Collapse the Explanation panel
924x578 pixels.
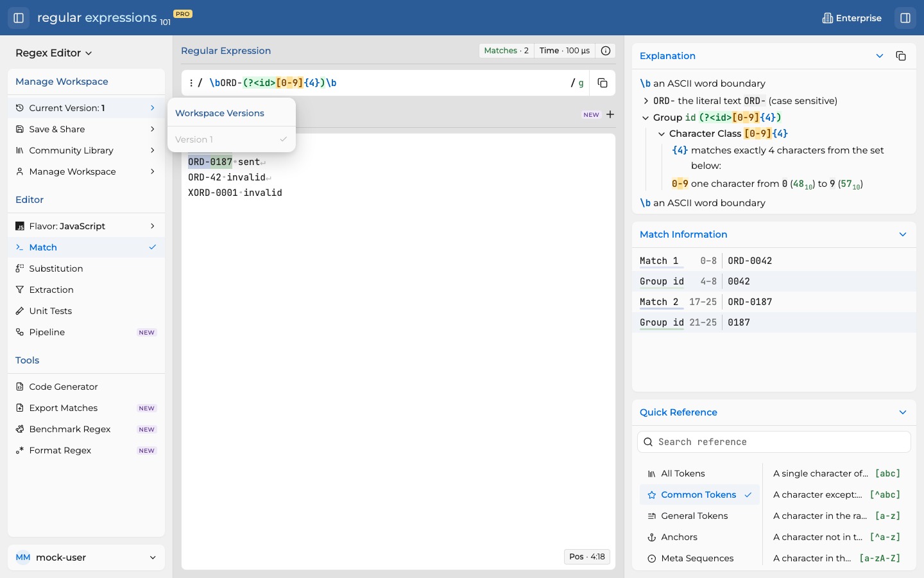[880, 56]
